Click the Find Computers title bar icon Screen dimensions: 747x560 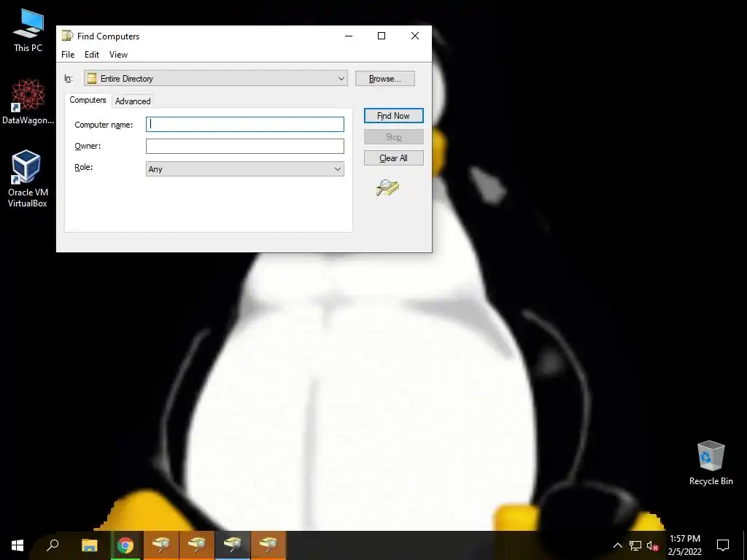point(68,36)
